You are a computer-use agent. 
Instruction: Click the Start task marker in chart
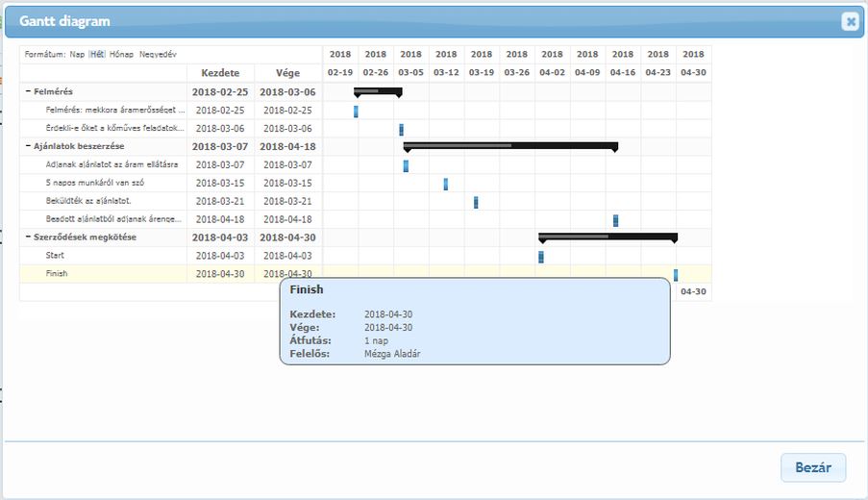pos(541,257)
